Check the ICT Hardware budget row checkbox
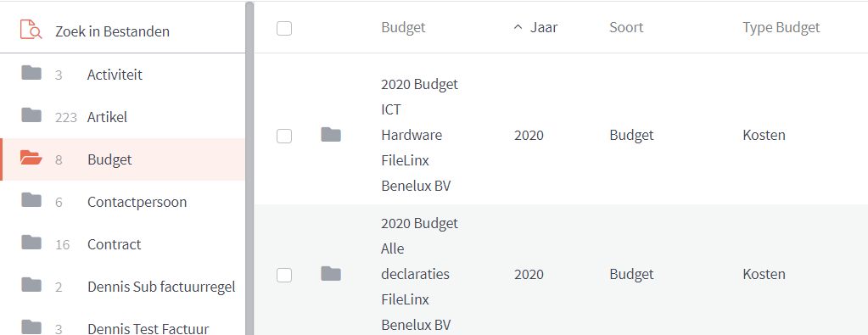This screenshot has height=335, width=868. 284,136
